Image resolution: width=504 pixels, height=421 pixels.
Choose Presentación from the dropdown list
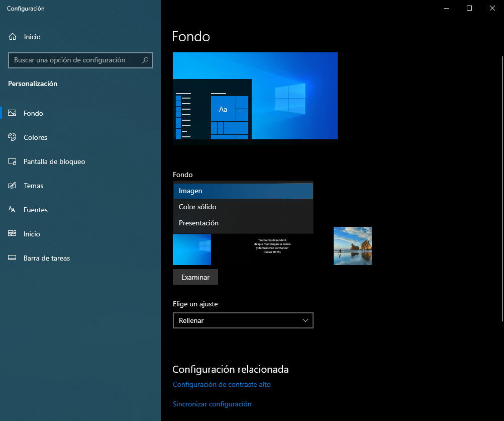(243, 223)
